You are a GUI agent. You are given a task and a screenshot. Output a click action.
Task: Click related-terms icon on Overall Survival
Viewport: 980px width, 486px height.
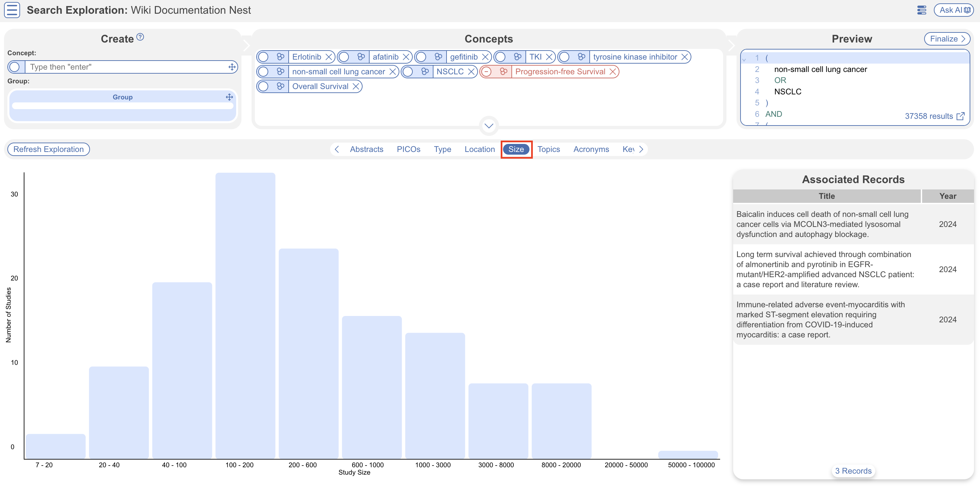coord(280,86)
